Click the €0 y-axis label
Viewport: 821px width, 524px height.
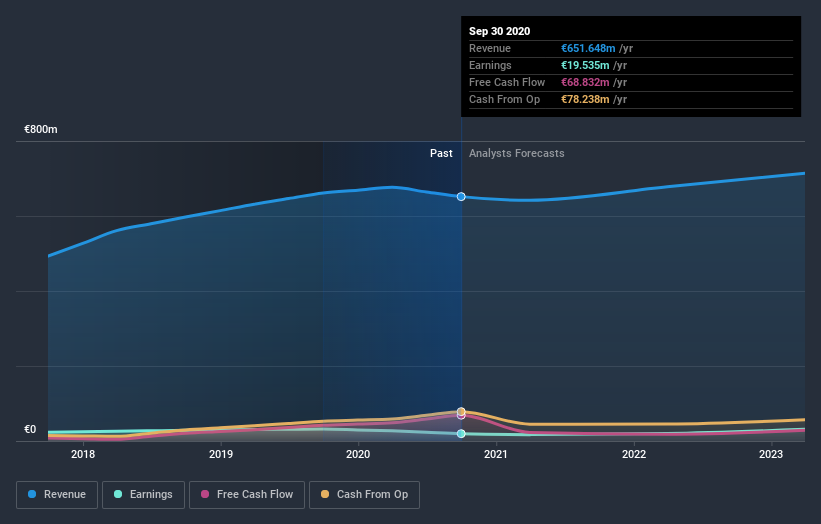coord(30,429)
